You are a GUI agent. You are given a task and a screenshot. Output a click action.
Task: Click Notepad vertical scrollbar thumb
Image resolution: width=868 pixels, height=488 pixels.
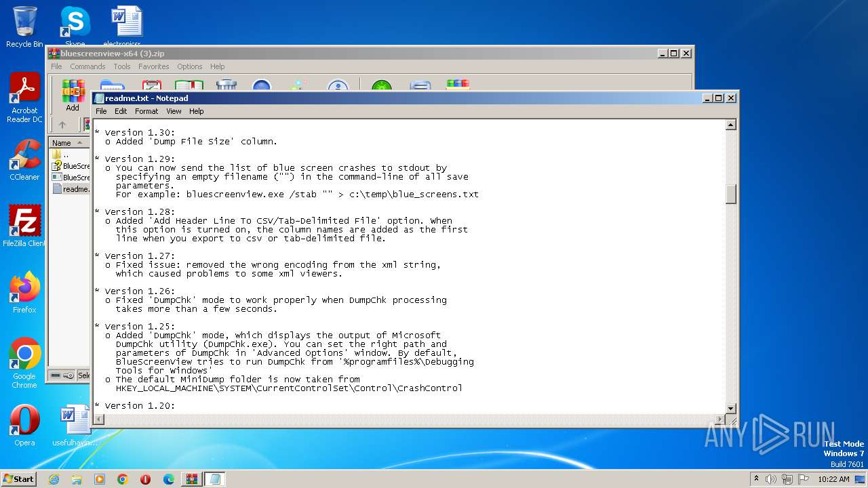tap(731, 194)
